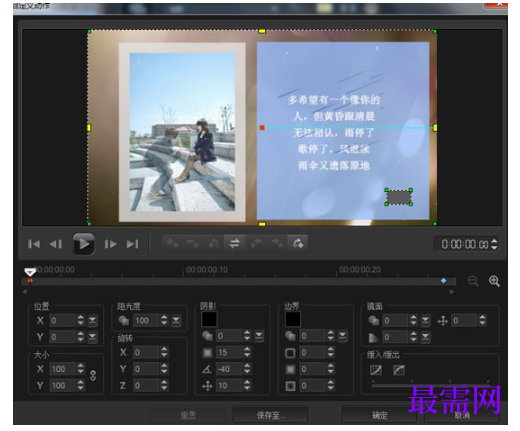Go to the next keyframe icon
520x431 pixels.
(298, 243)
